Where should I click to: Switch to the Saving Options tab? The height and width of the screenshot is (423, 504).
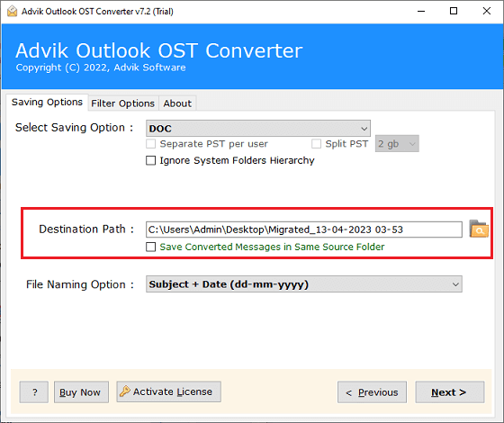click(47, 103)
